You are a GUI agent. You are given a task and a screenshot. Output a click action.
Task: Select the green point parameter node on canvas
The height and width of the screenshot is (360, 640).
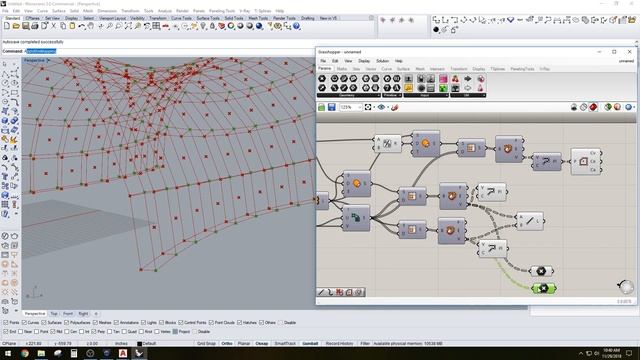[x=544, y=288]
